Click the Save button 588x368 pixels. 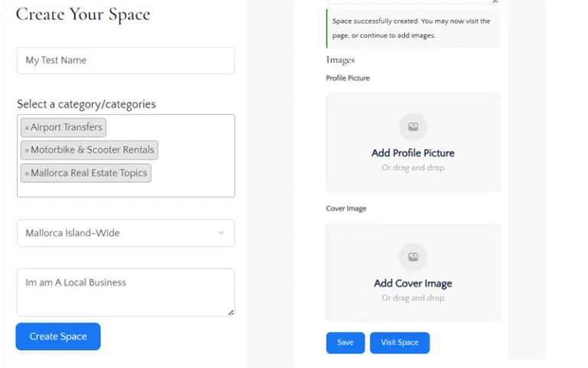click(x=345, y=343)
